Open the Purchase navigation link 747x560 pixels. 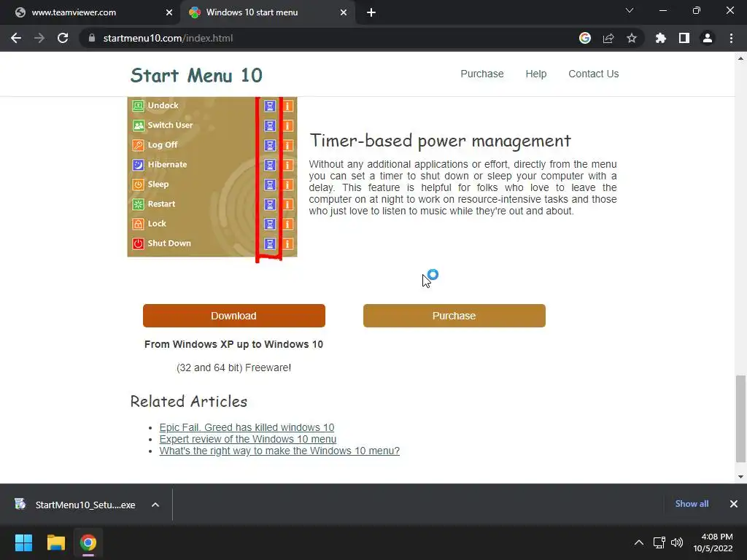point(481,74)
